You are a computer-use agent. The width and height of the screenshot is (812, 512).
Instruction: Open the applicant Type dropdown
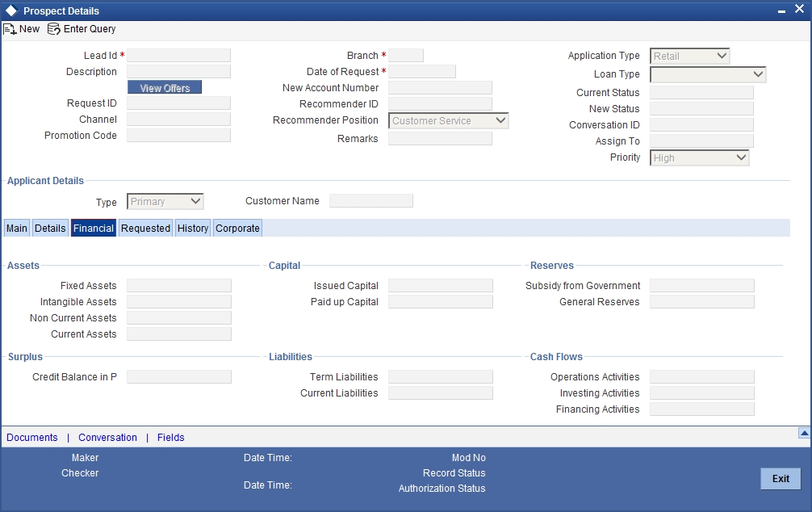click(x=165, y=202)
